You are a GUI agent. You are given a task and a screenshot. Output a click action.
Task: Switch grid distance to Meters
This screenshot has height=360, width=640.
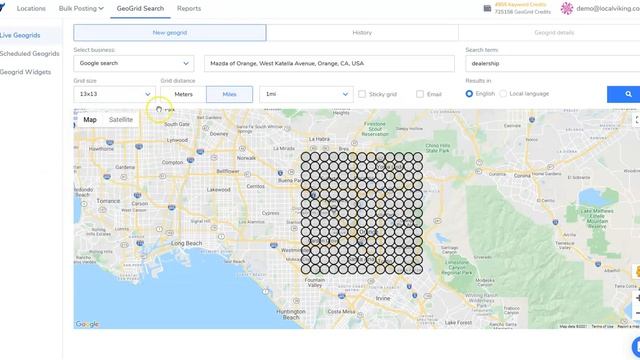tap(183, 94)
